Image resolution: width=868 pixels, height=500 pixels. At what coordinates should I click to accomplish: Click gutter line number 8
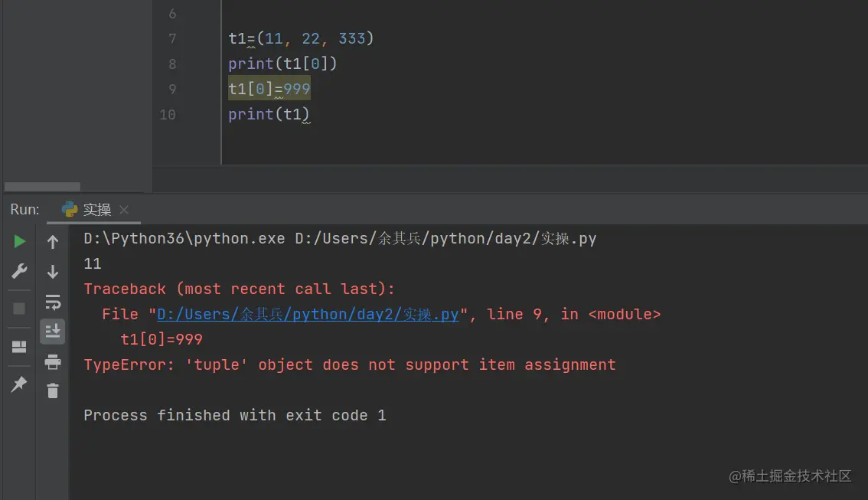[x=172, y=64]
